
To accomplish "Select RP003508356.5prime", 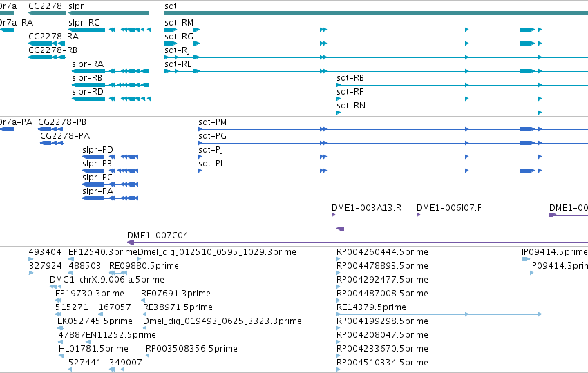I will [191, 350].
